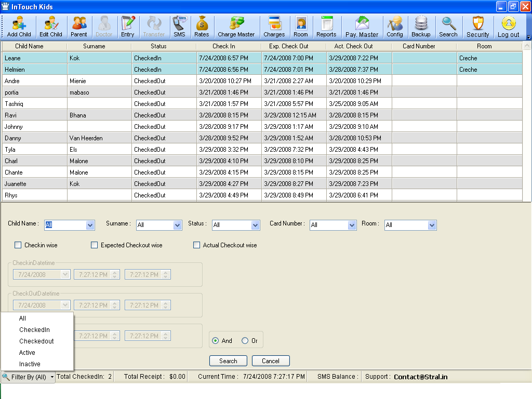Tick the Expected Checkout wise checkbox
This screenshot has height=399, width=532.
(x=95, y=245)
